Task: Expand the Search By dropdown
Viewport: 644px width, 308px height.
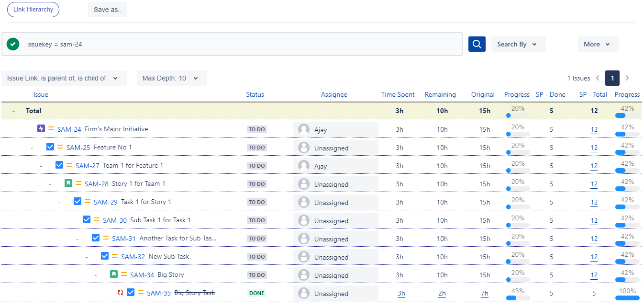Action: click(x=518, y=44)
